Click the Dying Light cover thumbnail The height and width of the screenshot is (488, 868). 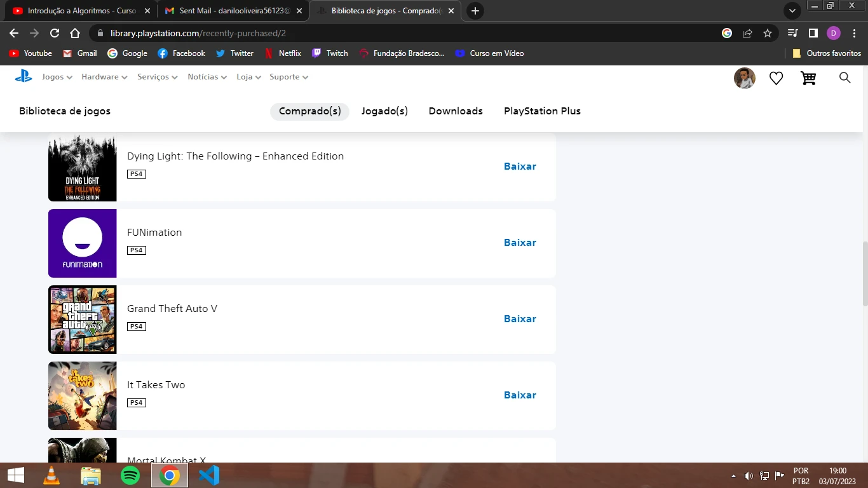click(x=83, y=167)
